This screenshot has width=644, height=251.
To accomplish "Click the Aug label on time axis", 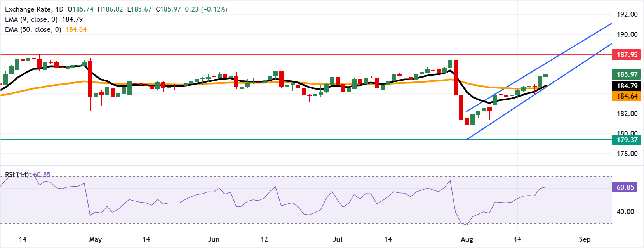I will pos(467,239).
